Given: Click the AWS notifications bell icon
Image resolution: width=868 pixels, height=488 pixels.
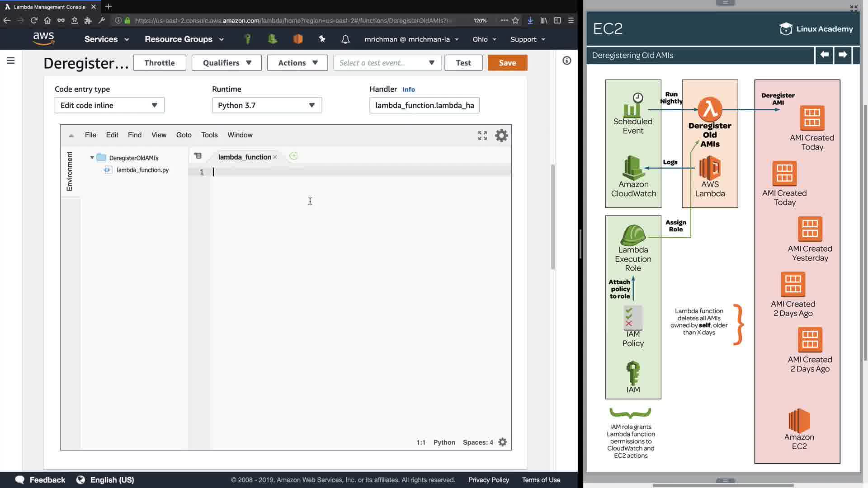Looking at the screenshot, I should pos(345,39).
